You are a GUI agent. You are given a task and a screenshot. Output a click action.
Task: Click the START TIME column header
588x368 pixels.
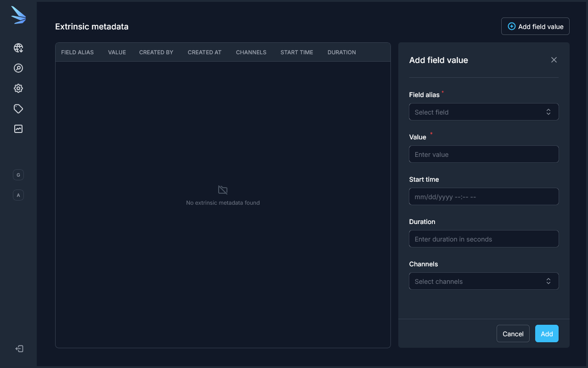(x=297, y=52)
